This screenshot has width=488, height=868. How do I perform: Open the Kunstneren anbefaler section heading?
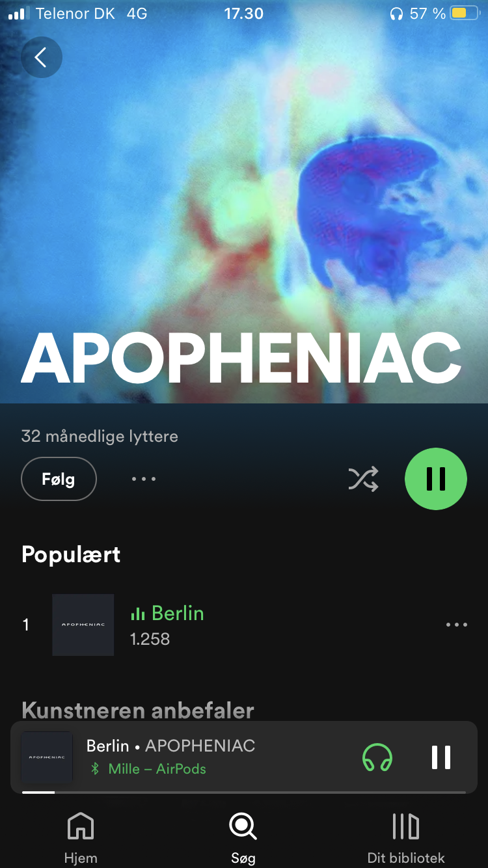coord(138,710)
